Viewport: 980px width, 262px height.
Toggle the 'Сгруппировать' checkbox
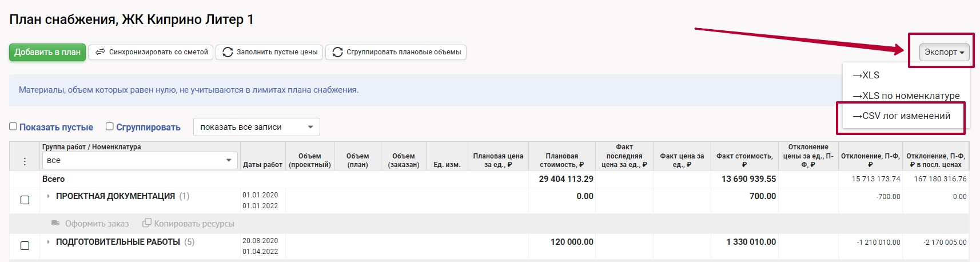110,126
